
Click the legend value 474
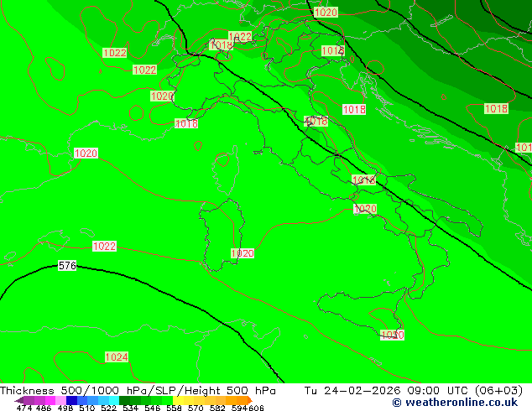click(24, 408)
